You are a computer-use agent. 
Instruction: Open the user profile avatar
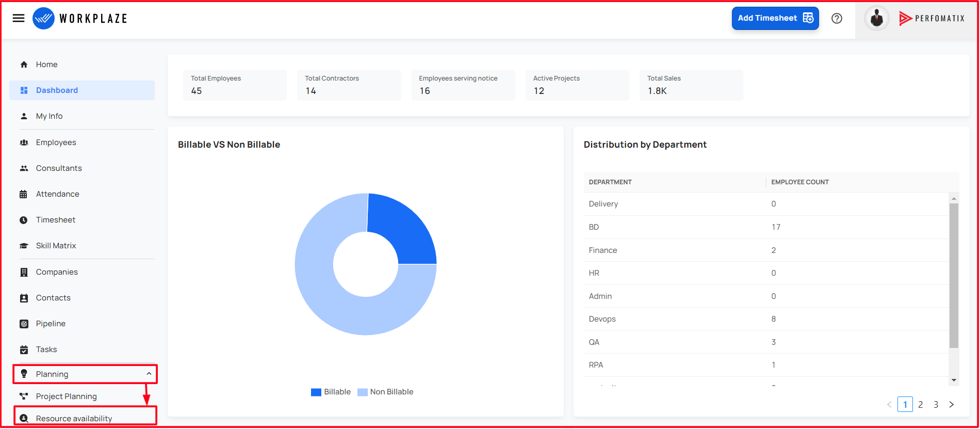pyautogui.click(x=876, y=19)
